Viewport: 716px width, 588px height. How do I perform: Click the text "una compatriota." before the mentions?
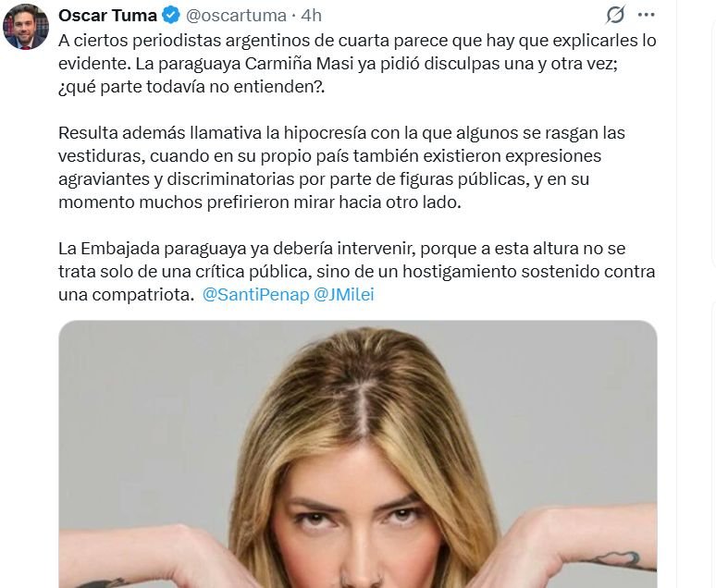coord(127,294)
